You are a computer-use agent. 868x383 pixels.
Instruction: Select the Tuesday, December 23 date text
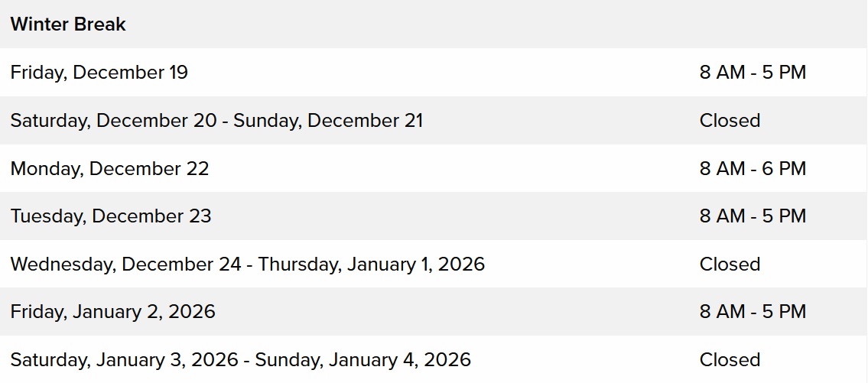click(111, 216)
